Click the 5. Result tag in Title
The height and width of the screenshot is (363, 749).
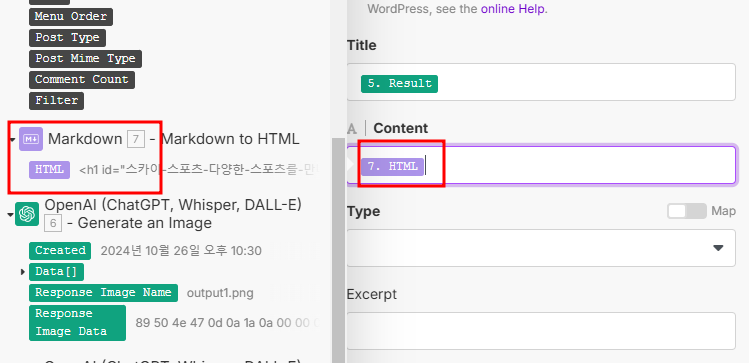(399, 84)
